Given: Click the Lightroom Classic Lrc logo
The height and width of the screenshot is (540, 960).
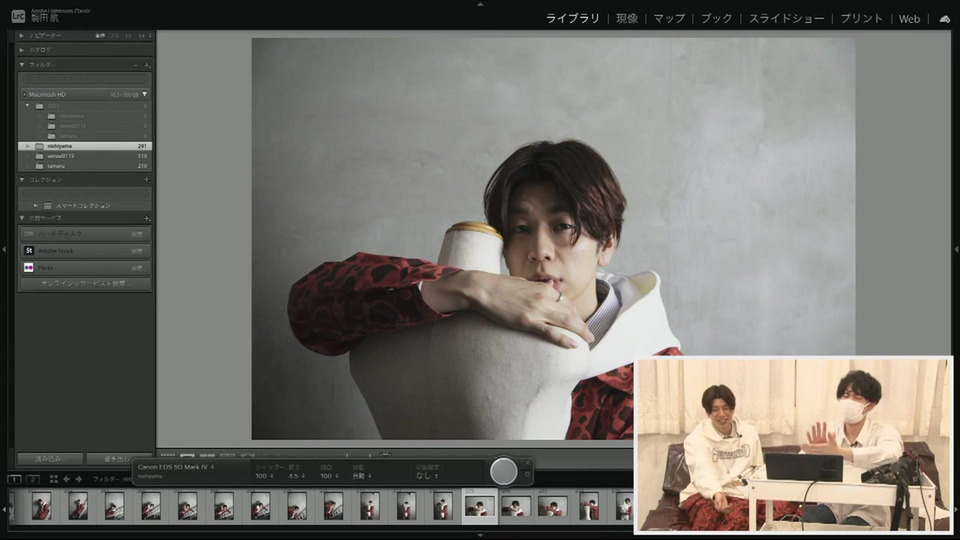Looking at the screenshot, I should point(18,17).
